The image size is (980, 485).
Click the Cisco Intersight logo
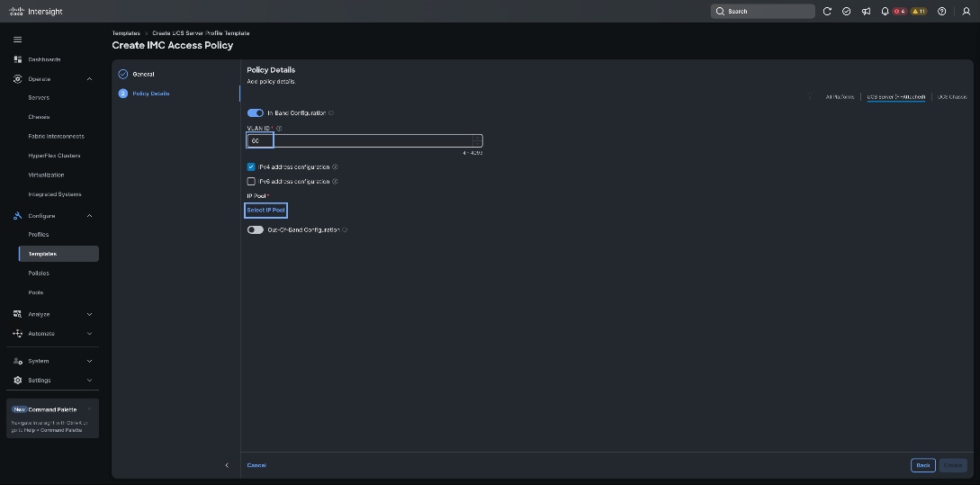point(36,12)
